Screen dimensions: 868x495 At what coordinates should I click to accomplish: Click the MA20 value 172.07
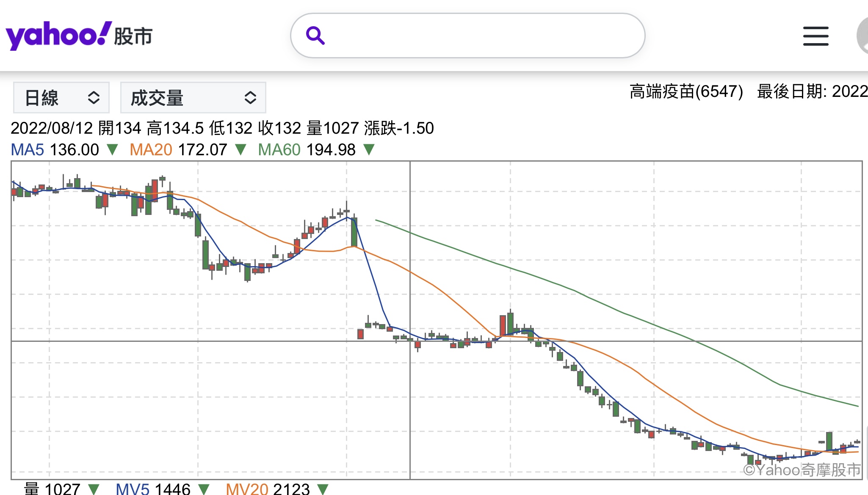pos(203,150)
